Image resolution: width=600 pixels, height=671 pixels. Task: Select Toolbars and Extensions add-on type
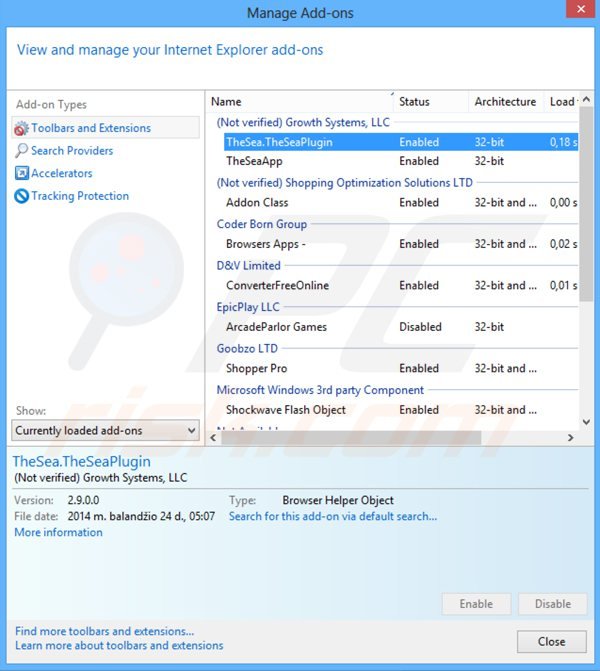coord(106,128)
